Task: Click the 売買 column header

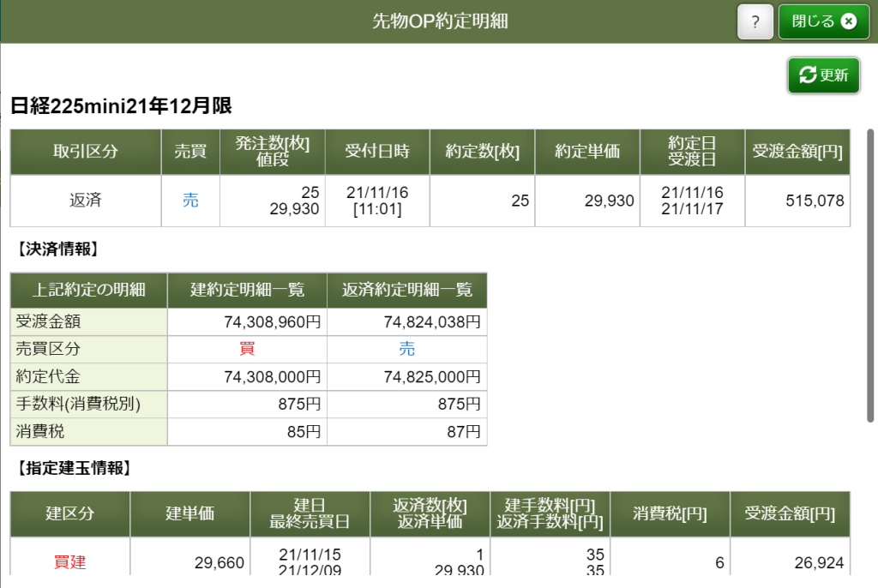Action: coord(190,151)
